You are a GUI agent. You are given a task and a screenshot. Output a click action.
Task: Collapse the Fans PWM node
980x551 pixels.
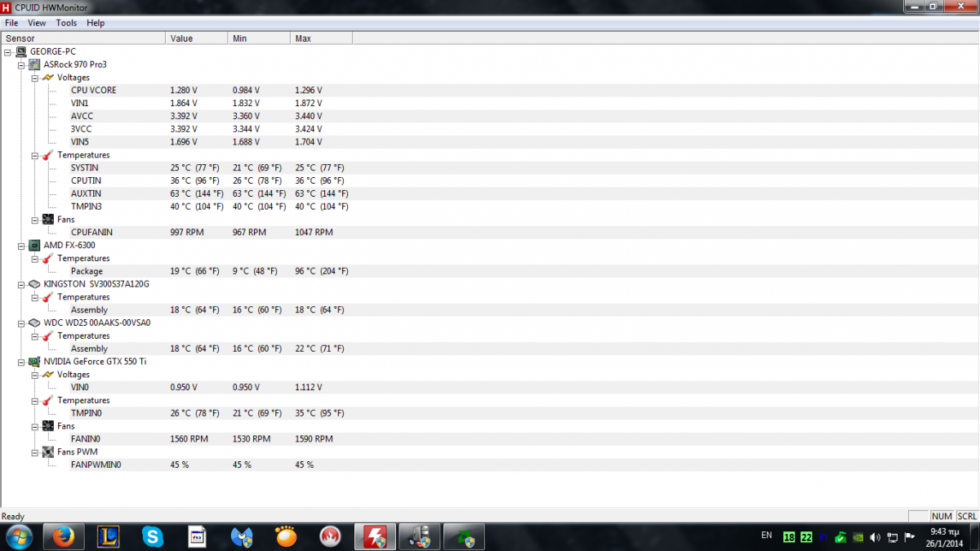[x=34, y=452]
